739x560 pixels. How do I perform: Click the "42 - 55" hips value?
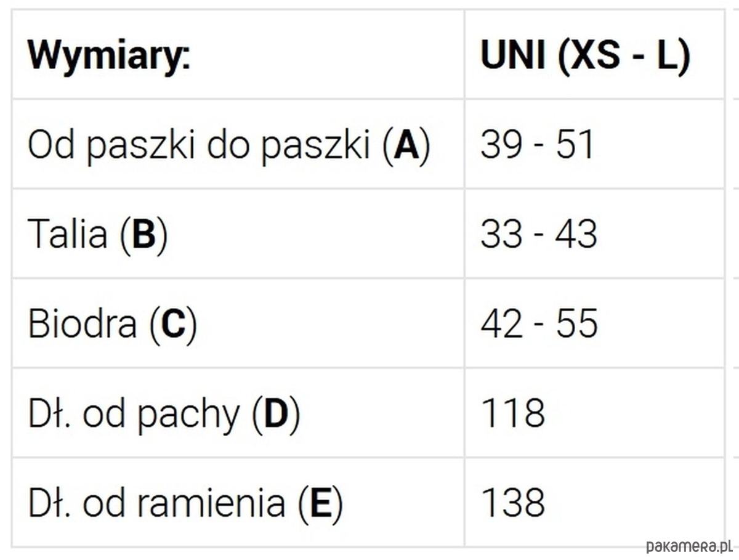tap(538, 324)
